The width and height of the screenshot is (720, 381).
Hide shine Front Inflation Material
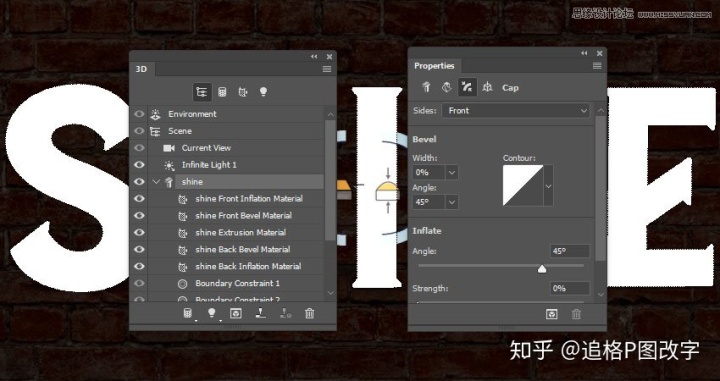139,199
